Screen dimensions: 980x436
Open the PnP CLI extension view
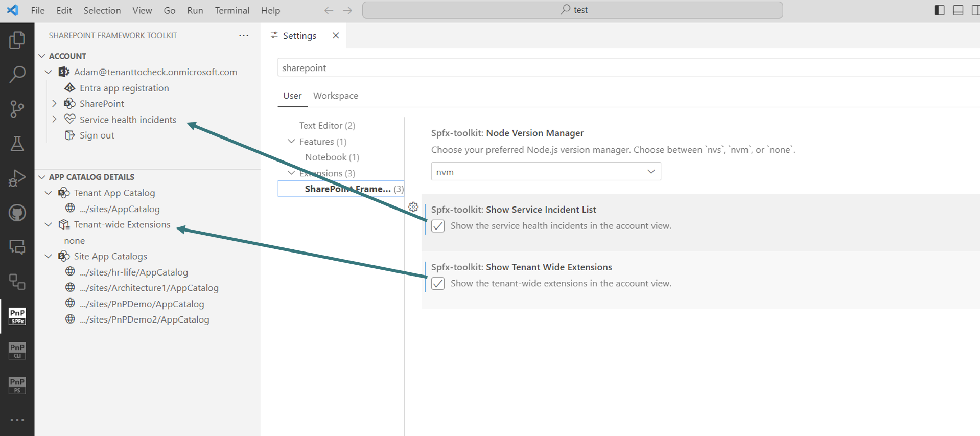[17, 351]
